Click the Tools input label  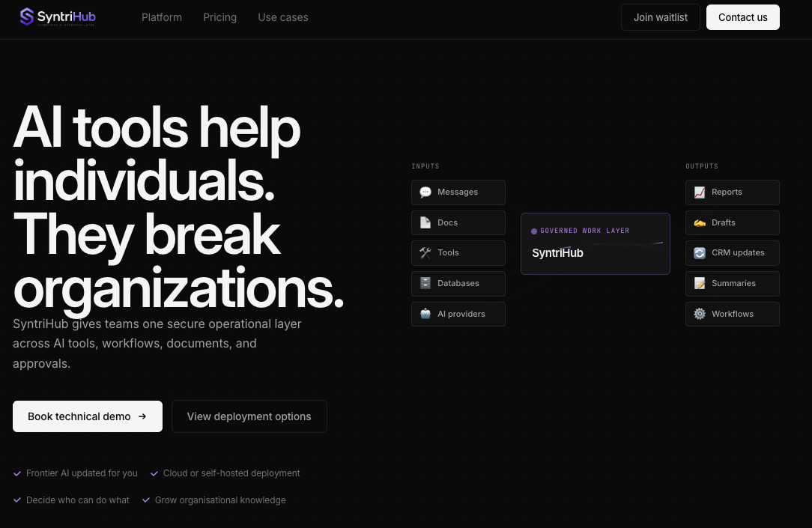pos(448,252)
